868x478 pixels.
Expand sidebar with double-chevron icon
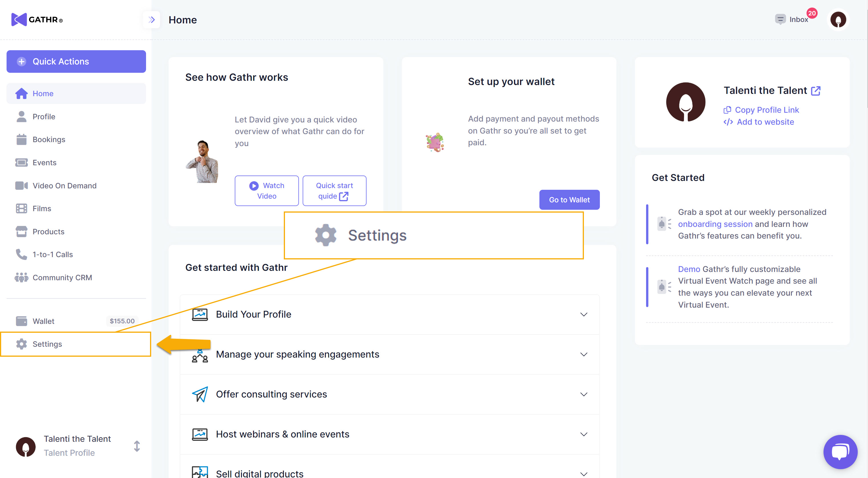pyautogui.click(x=152, y=20)
